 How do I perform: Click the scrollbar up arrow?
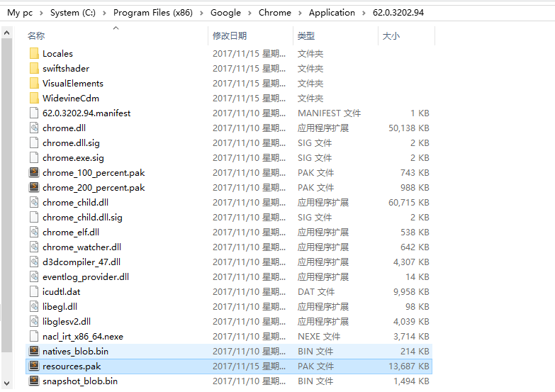click(x=6, y=33)
